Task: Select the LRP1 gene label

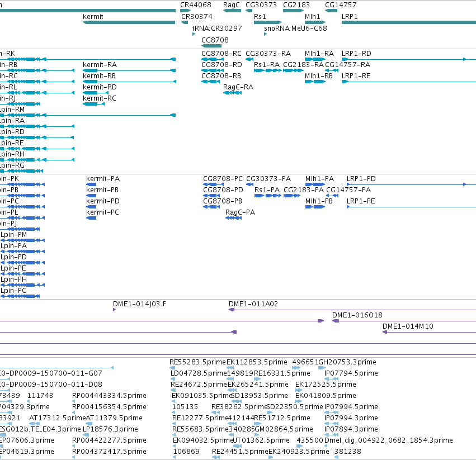Action: tap(350, 17)
